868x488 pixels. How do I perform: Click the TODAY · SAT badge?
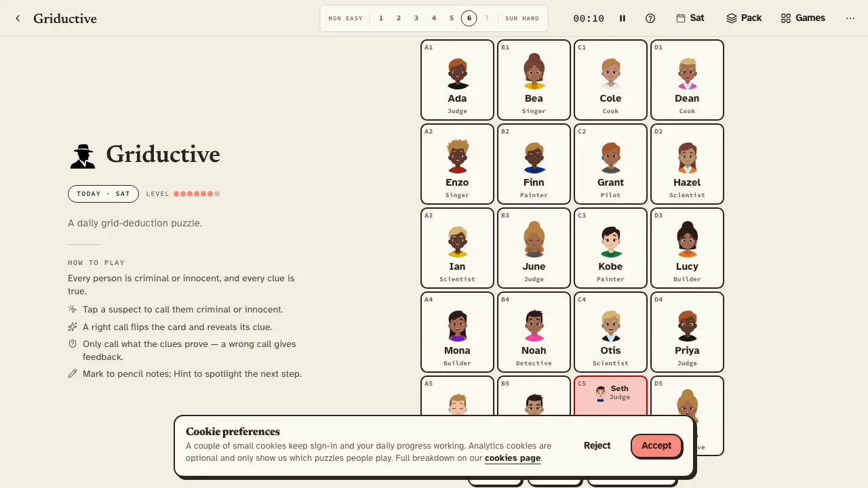(x=103, y=194)
